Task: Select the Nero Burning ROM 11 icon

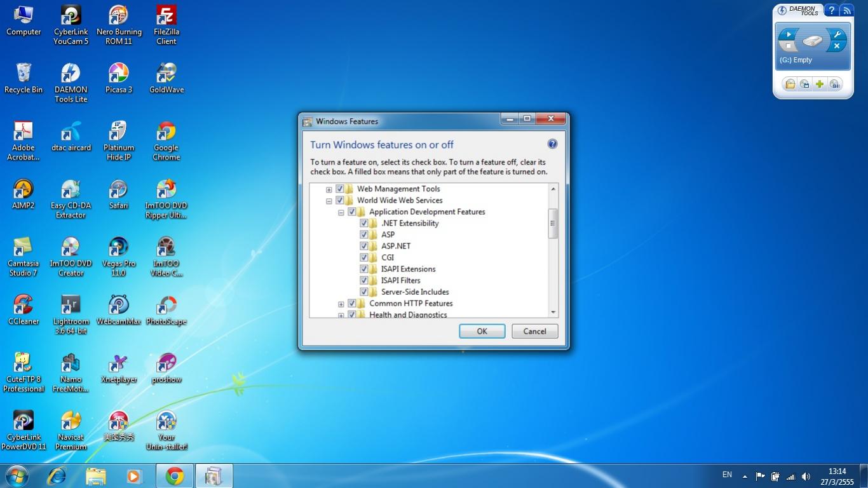Action: [119, 25]
